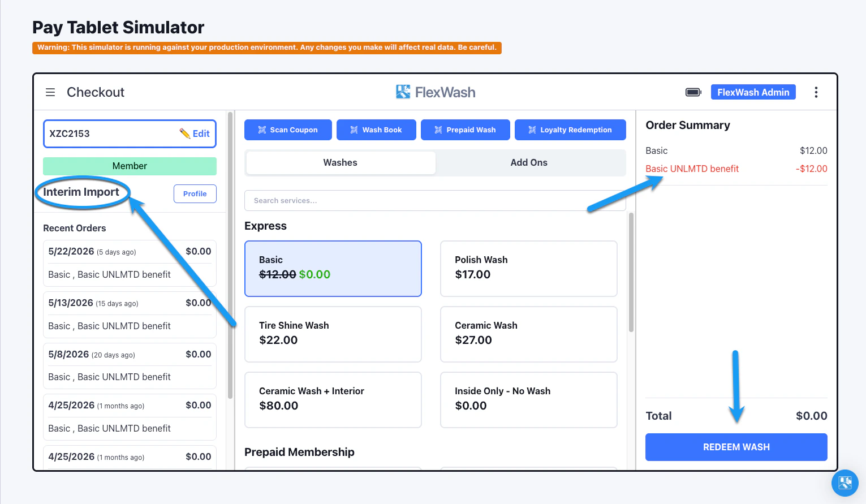Image resolution: width=866 pixels, height=504 pixels.
Task: Select the Basic wash card
Action: 333,269
